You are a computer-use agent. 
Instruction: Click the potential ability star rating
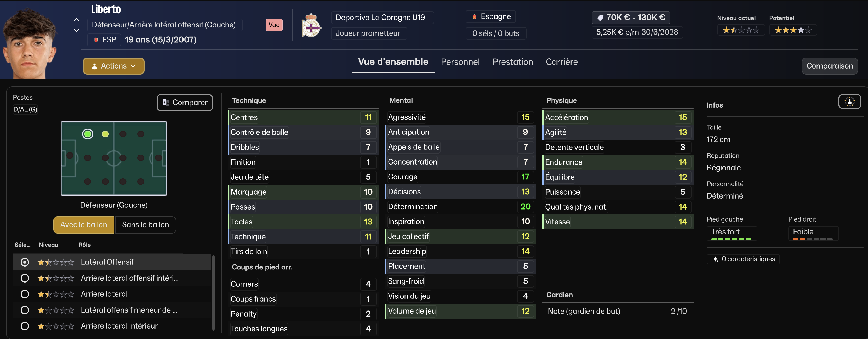coord(793,30)
